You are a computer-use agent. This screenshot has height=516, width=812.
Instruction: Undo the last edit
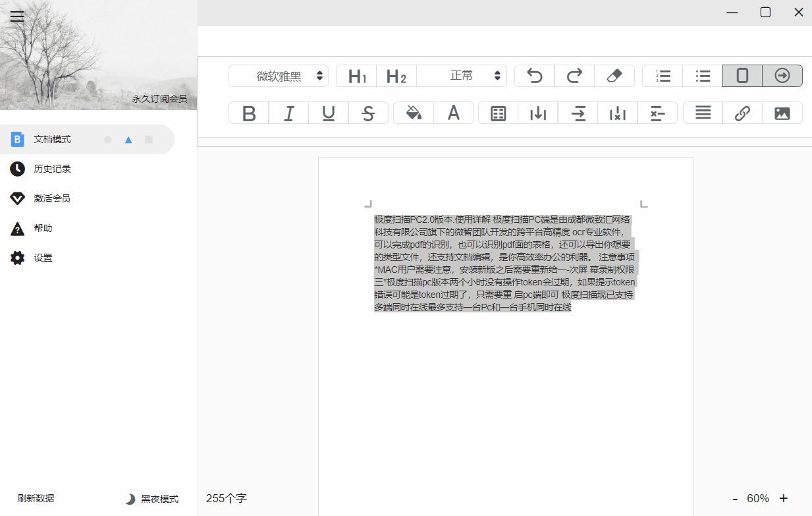pos(533,76)
